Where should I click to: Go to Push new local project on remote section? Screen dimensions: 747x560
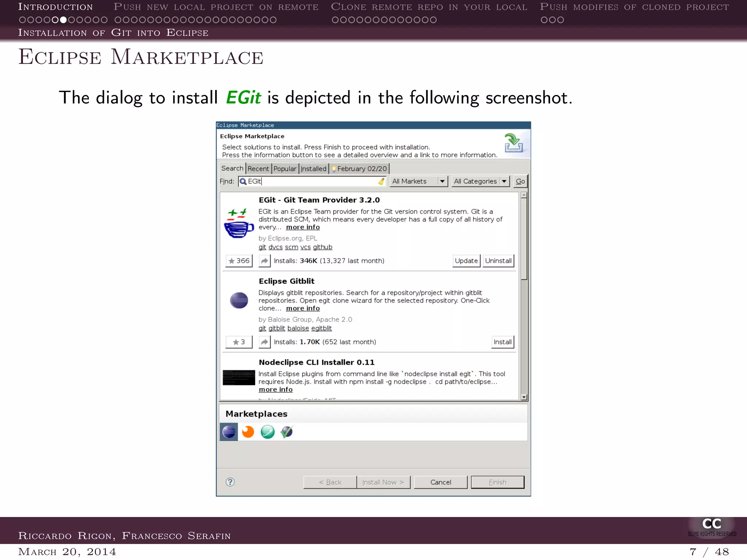(x=216, y=7)
